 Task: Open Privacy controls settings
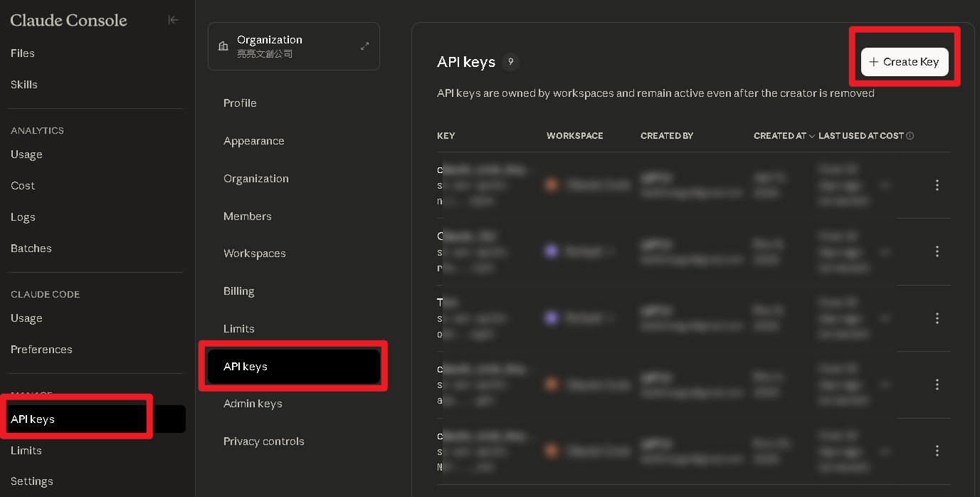click(263, 441)
